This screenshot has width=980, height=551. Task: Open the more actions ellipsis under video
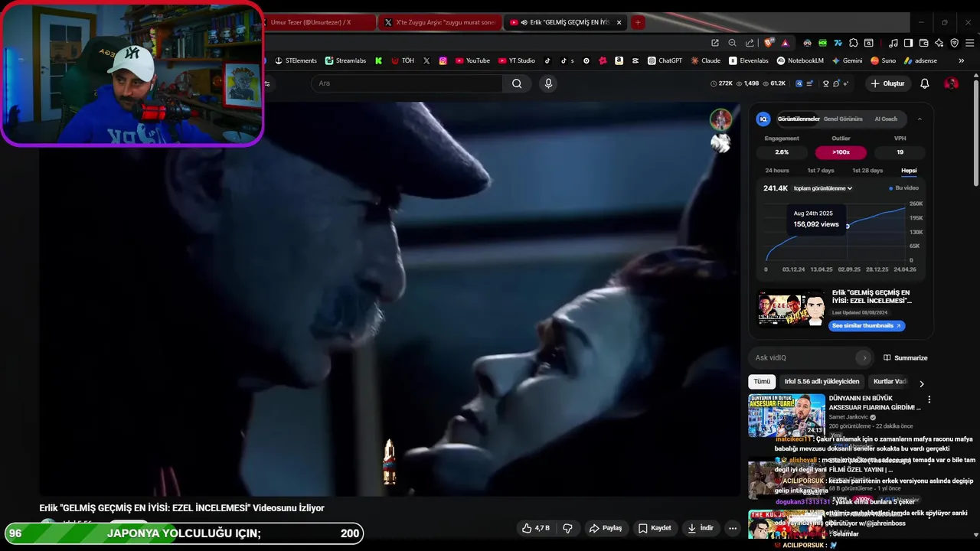click(x=733, y=528)
